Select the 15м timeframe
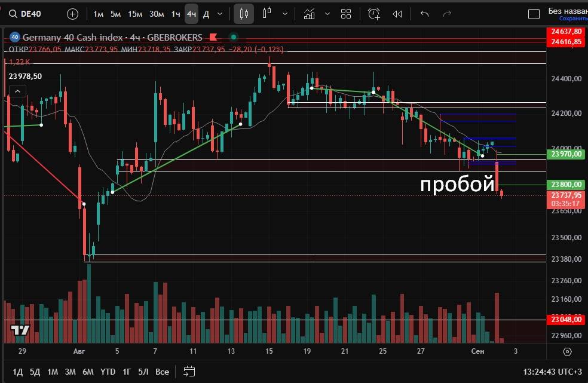The width and height of the screenshot is (588, 383). coord(136,14)
